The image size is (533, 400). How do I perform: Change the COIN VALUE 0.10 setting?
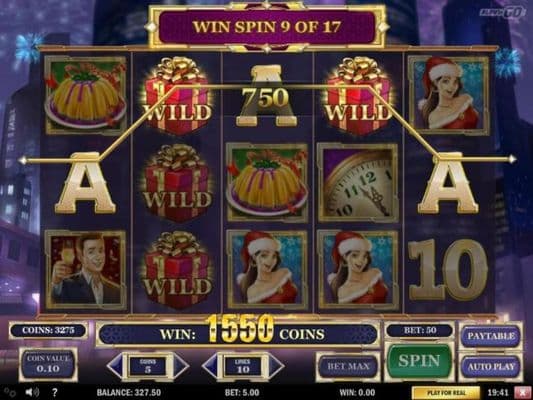pyautogui.click(x=48, y=364)
